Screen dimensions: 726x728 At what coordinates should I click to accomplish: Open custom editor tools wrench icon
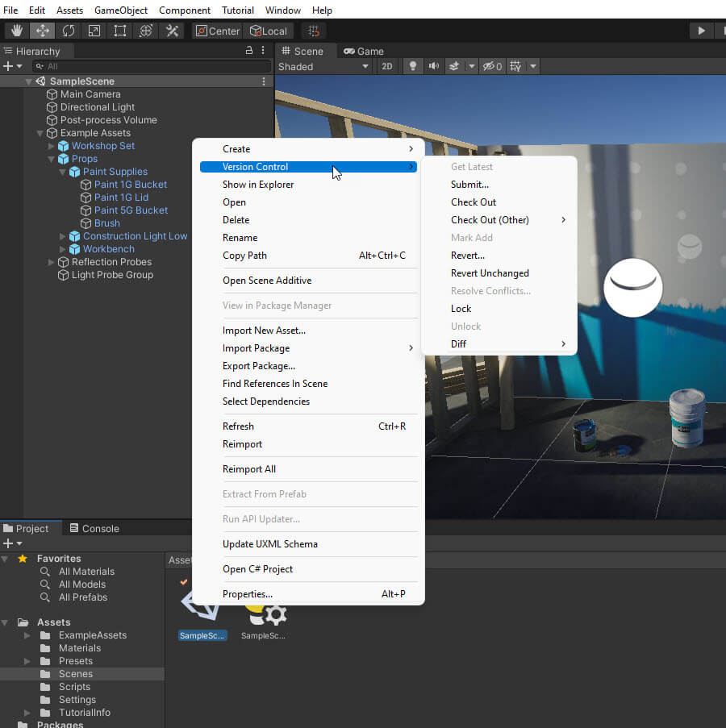(x=172, y=31)
